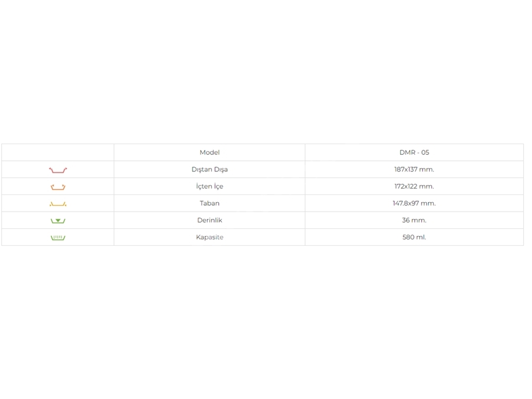Screen dimensions: 532x399
Task: Click the green depth tray icon
Action: coord(58,220)
